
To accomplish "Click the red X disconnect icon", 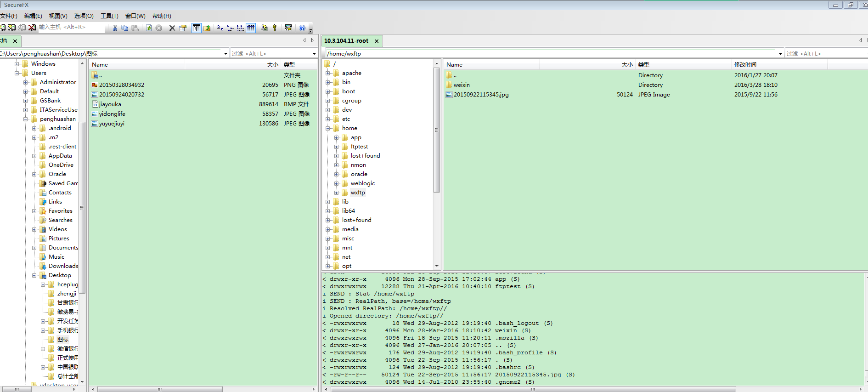I will [32, 28].
